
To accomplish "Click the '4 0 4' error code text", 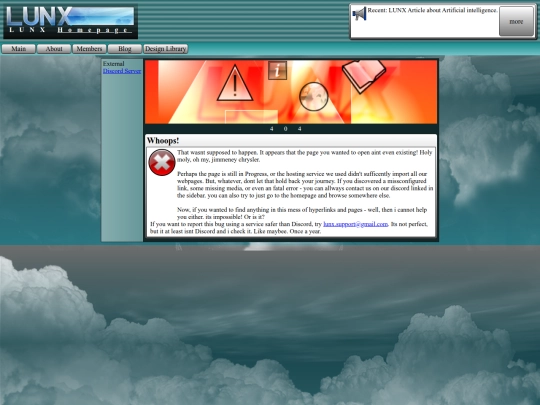I will pyautogui.click(x=286, y=129).
